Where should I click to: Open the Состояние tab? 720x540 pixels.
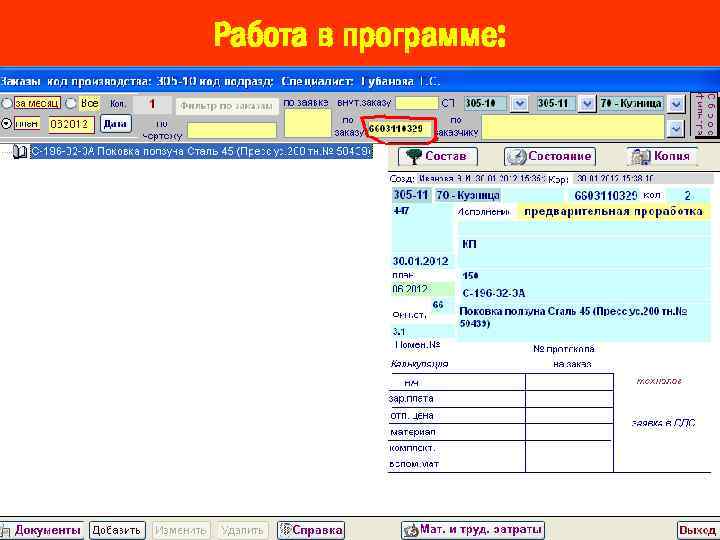click(550, 157)
